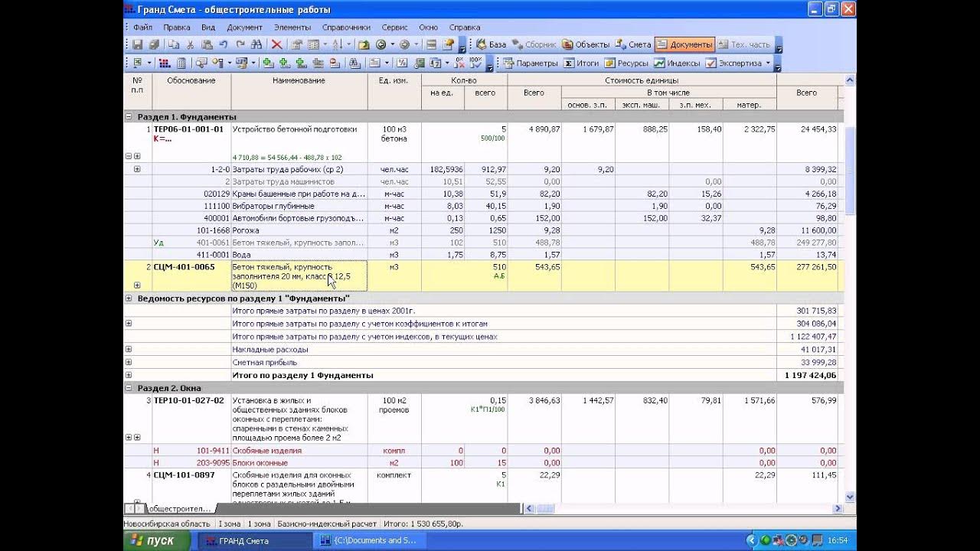
Task: Click the Экспертиза toolbar button
Action: tap(733, 64)
